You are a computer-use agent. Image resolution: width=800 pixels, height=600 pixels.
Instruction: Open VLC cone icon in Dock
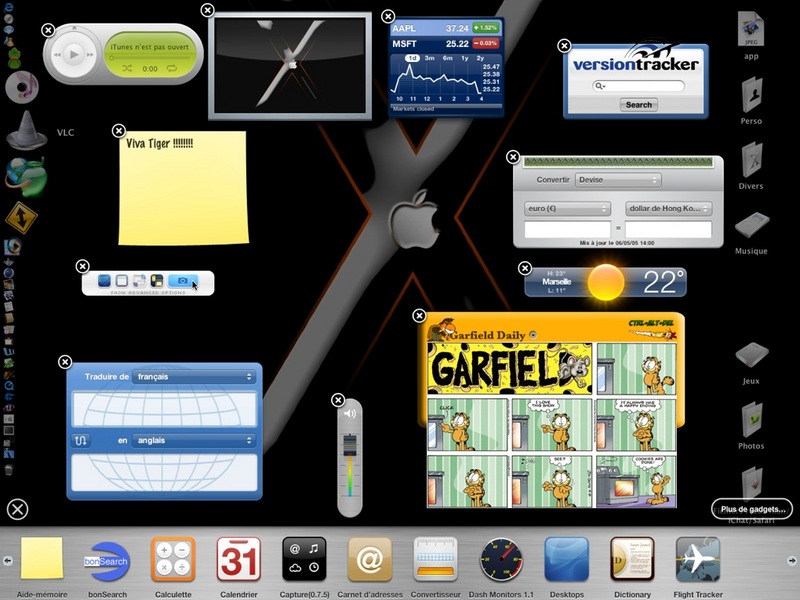tap(27, 131)
